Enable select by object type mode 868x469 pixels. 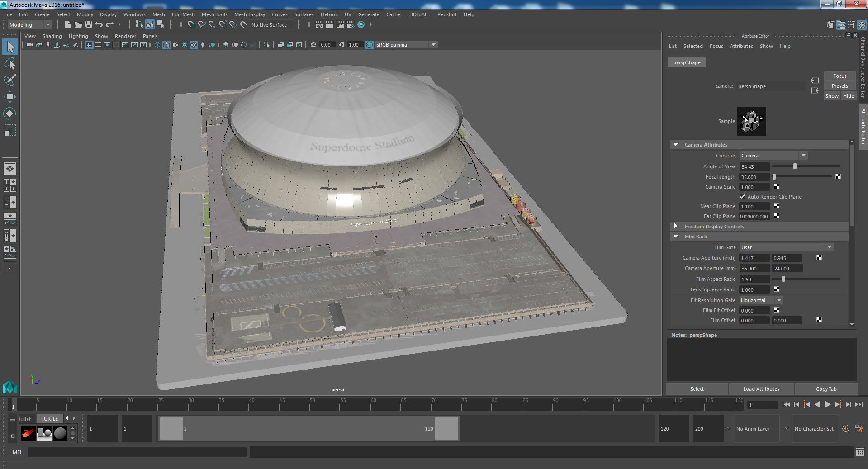(150, 25)
